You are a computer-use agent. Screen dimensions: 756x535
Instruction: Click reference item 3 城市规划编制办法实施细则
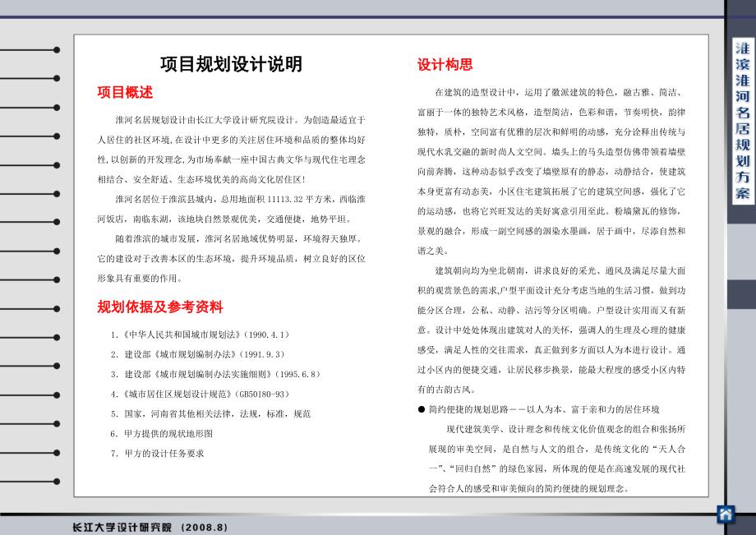click(x=215, y=374)
